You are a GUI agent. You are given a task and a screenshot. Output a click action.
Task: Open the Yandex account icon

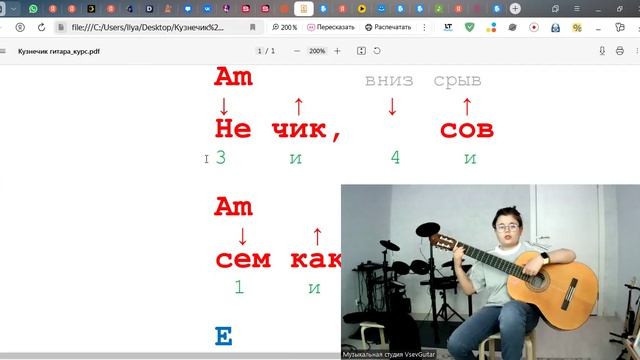click(20, 27)
